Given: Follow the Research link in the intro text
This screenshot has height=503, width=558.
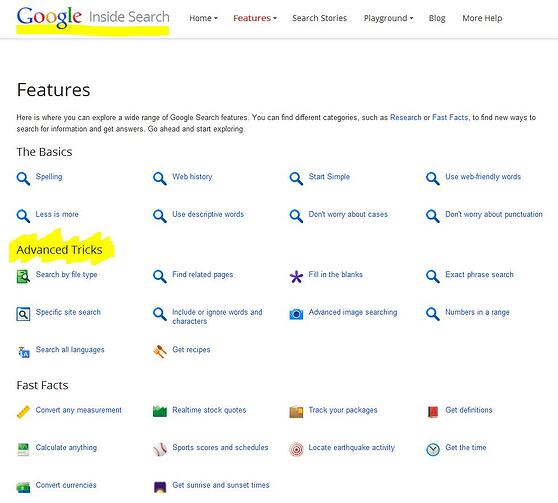Looking at the screenshot, I should tap(405, 117).
